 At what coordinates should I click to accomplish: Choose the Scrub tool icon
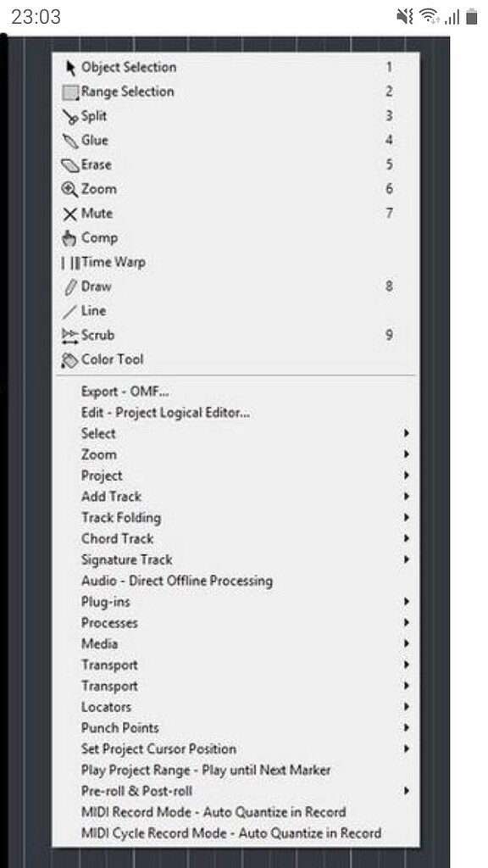pyautogui.click(x=70, y=336)
